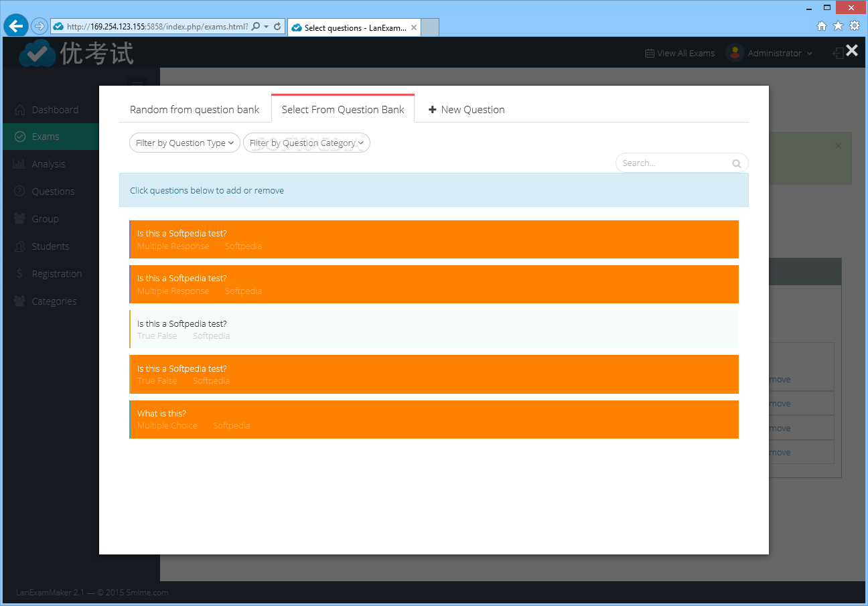Screen dimensions: 868x606
Task: Click the Dashboard home icon in sidebar
Action: (19, 110)
